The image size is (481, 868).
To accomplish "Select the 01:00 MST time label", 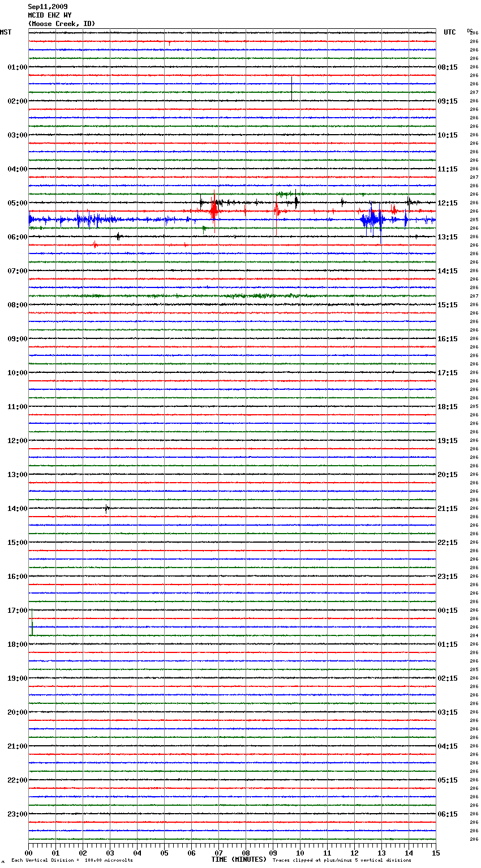I will pyautogui.click(x=18, y=67).
